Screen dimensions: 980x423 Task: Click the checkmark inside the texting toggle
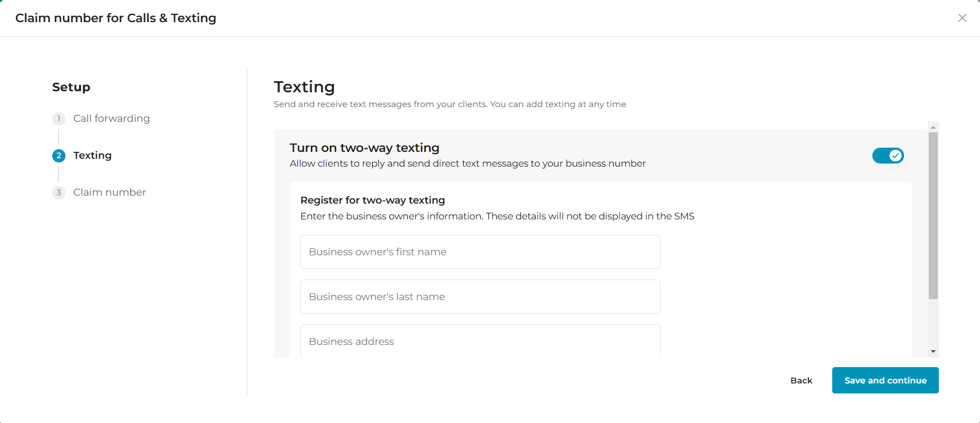coord(896,156)
